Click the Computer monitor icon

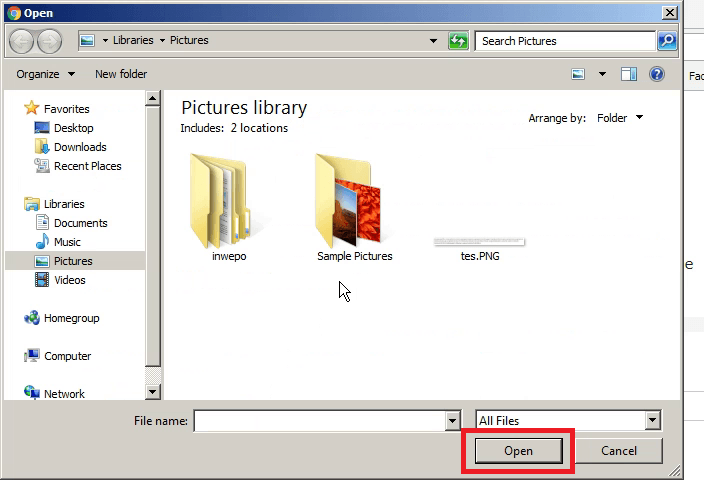click(31, 356)
